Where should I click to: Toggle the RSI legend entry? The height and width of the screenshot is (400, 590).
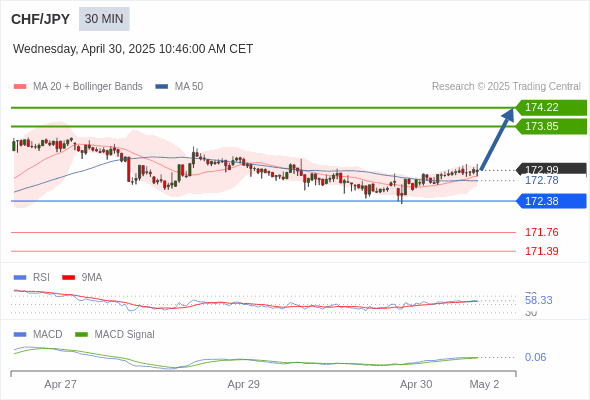[x=32, y=278]
